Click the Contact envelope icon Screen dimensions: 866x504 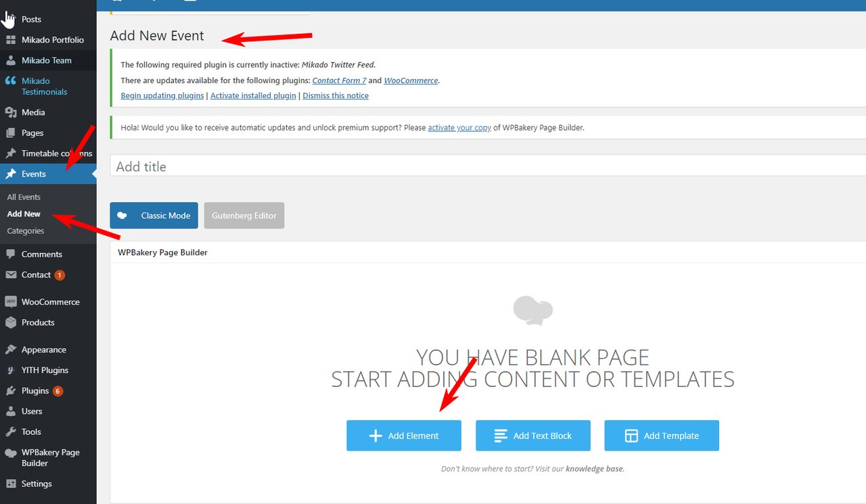click(11, 275)
